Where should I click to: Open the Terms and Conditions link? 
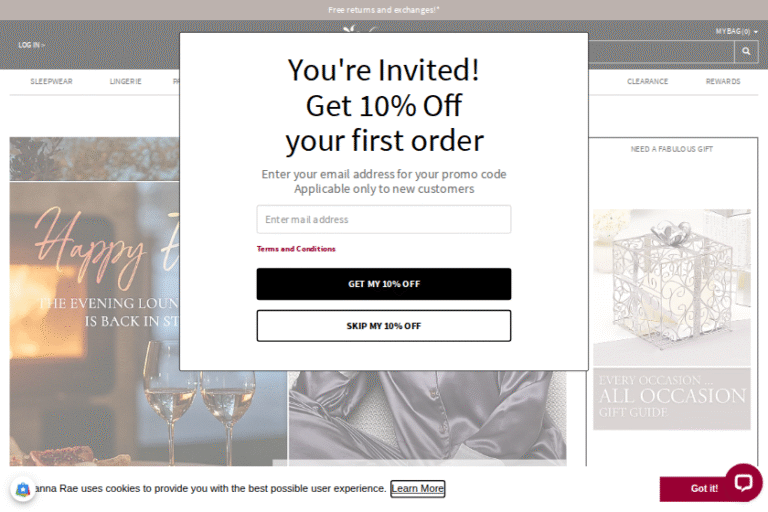point(296,249)
